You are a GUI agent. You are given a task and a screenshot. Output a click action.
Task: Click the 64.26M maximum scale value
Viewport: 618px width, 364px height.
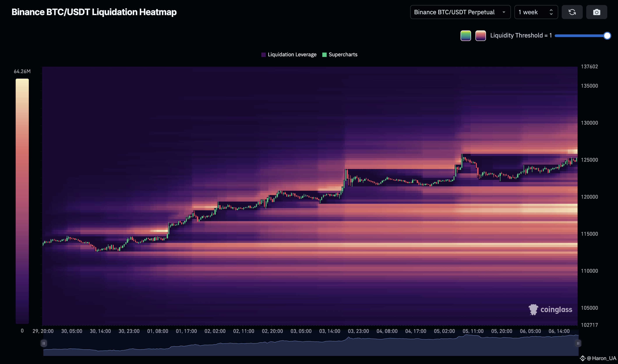pyautogui.click(x=22, y=71)
